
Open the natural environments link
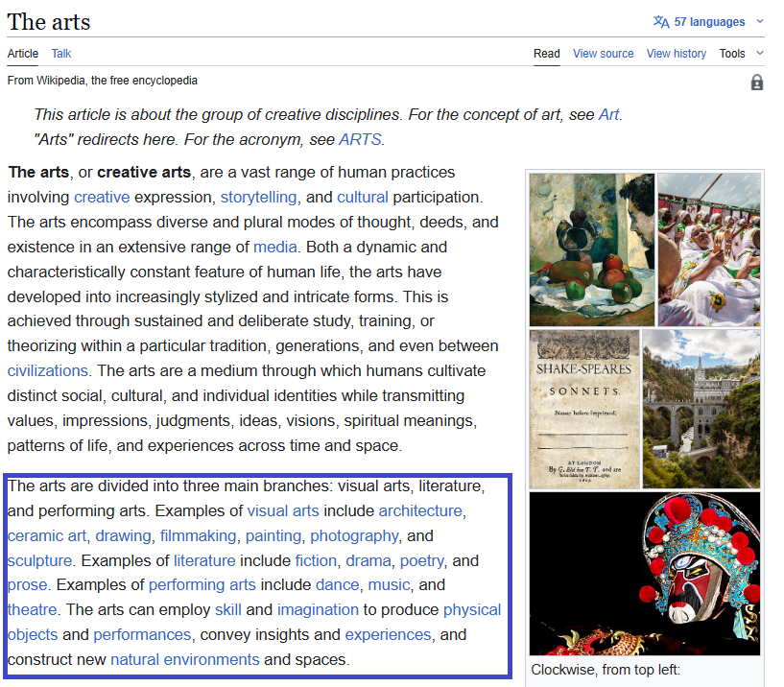(x=184, y=660)
